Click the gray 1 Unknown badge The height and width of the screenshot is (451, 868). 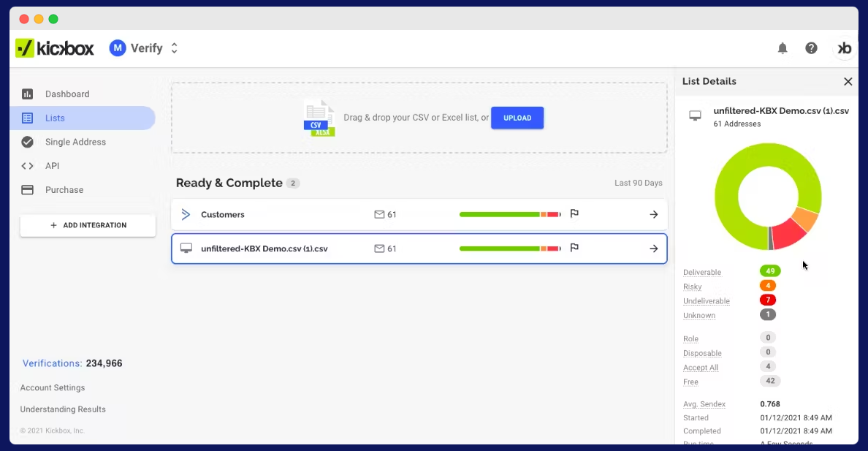point(768,314)
